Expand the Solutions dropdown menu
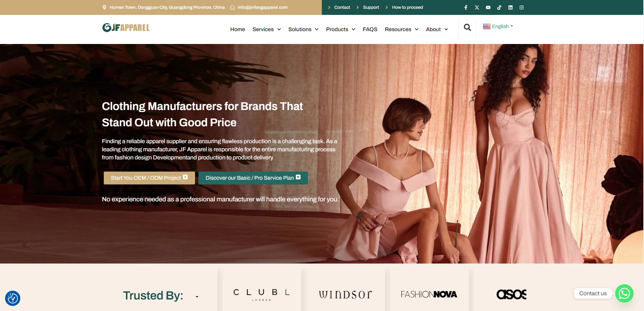The width and height of the screenshot is (644, 311). tap(303, 29)
